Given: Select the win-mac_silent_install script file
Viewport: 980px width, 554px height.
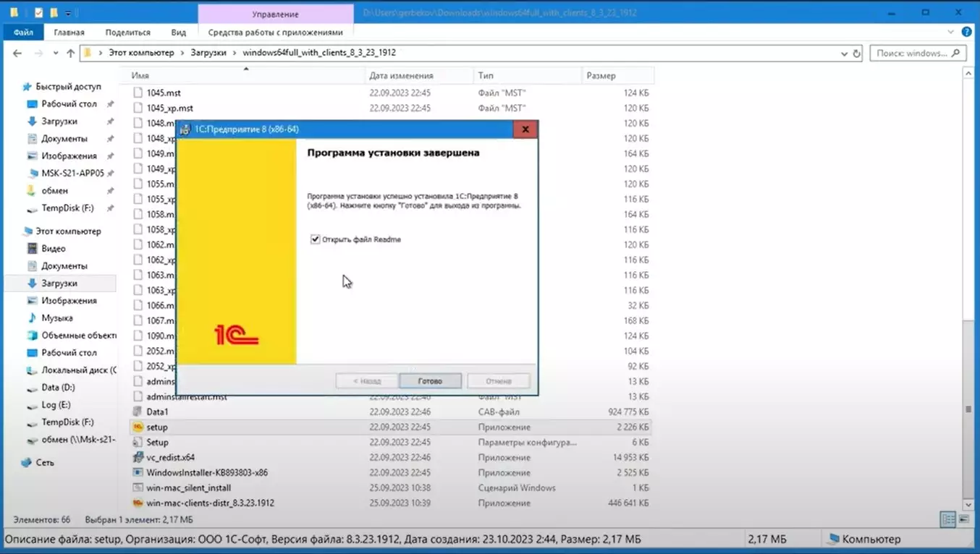Looking at the screenshot, I should tap(188, 487).
